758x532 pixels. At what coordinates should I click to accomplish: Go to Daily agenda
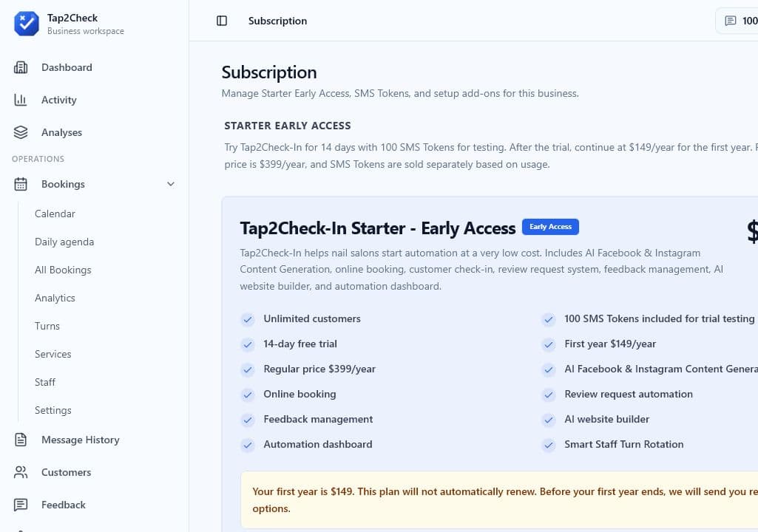(64, 242)
